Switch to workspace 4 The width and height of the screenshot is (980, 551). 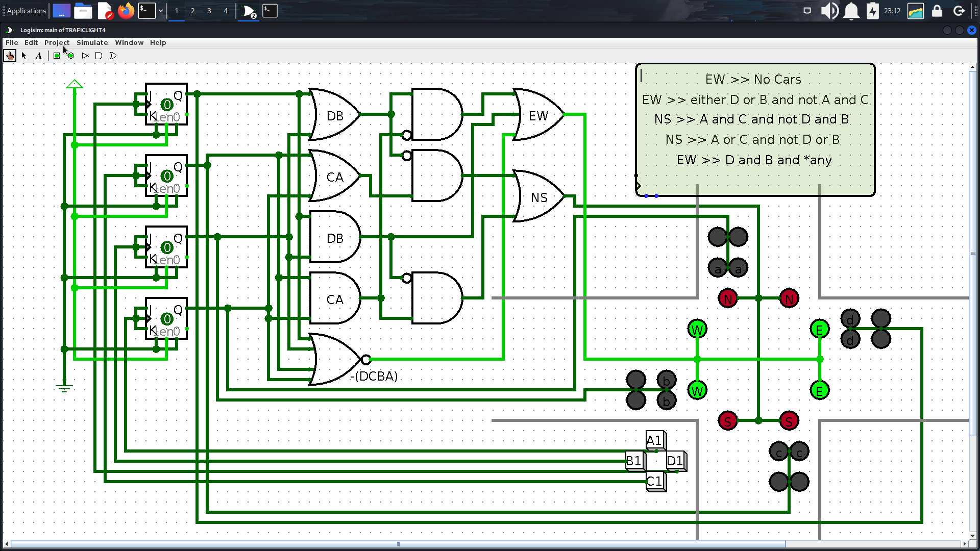point(226,11)
